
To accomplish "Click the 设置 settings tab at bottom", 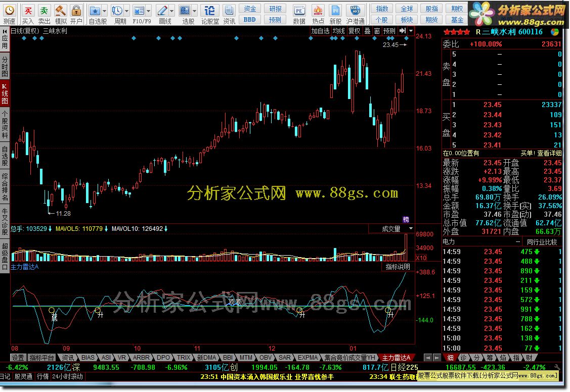I will coord(18,358).
